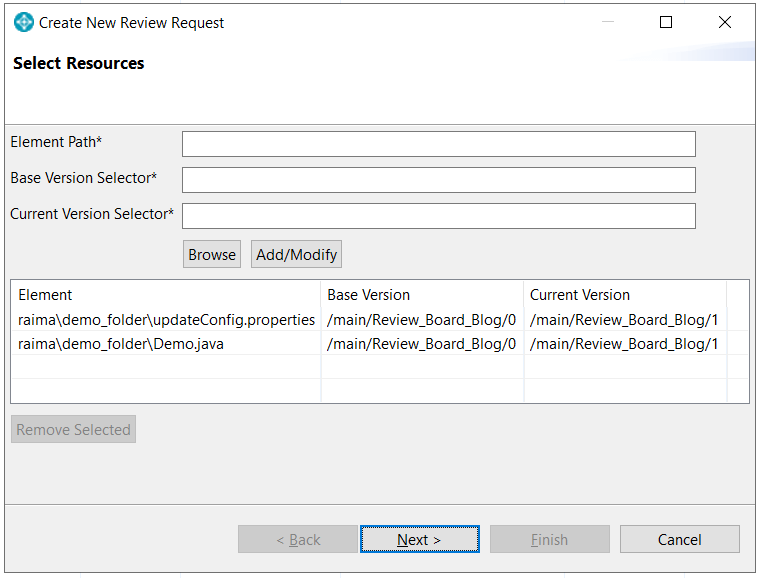The width and height of the screenshot is (757, 578).
Task: Click the Current Version Selector field
Action: pyautogui.click(x=438, y=215)
